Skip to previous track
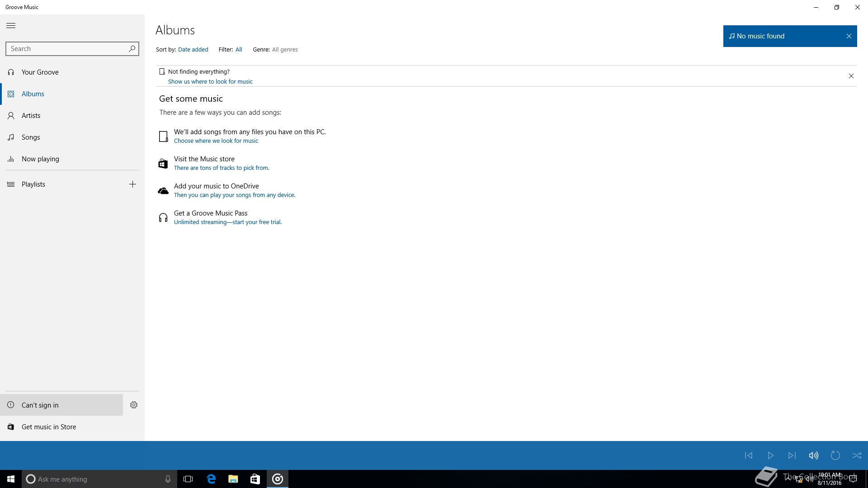868x488 pixels. pyautogui.click(x=749, y=455)
